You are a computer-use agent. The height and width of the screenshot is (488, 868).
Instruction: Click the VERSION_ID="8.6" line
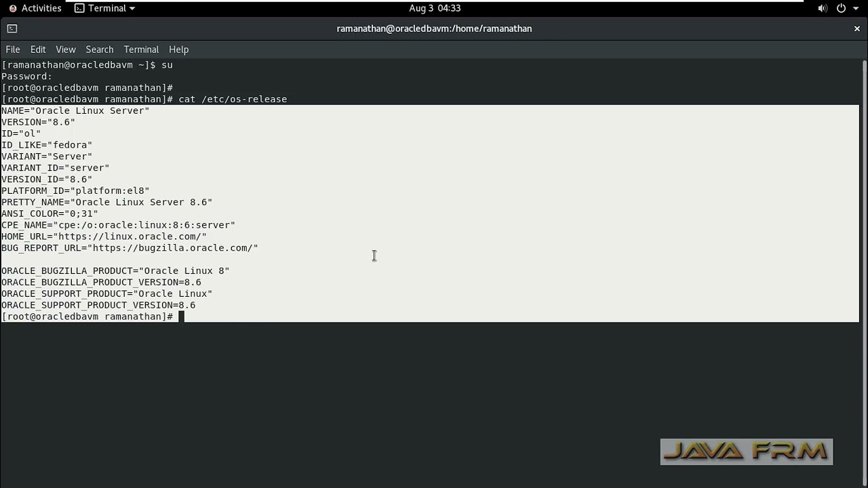point(47,180)
